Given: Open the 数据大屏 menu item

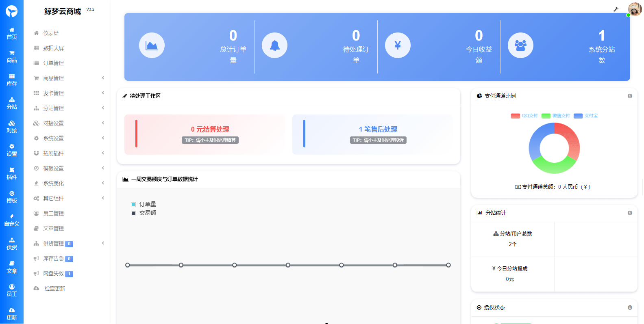Looking at the screenshot, I should (53, 48).
